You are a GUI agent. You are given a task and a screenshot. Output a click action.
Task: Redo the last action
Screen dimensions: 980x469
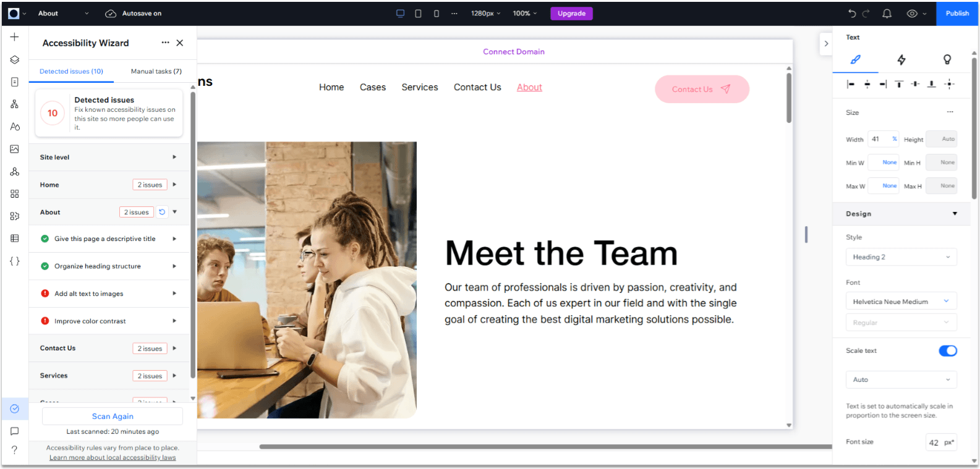point(866,14)
